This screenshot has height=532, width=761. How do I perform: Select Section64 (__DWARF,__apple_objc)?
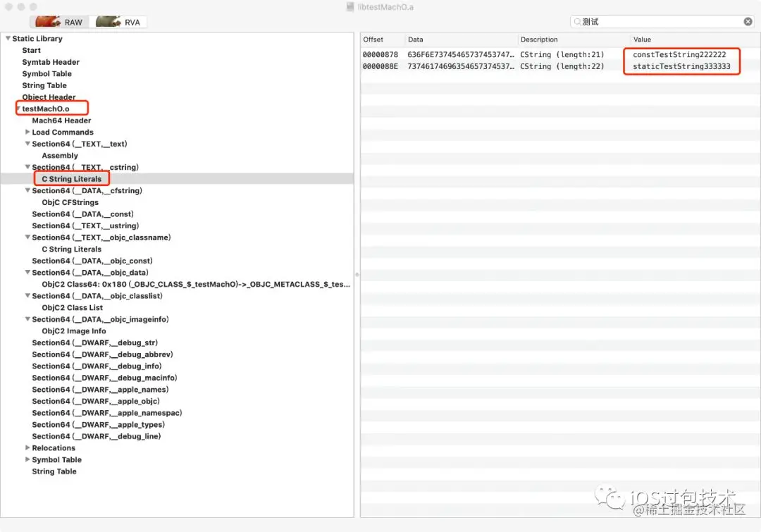click(96, 401)
